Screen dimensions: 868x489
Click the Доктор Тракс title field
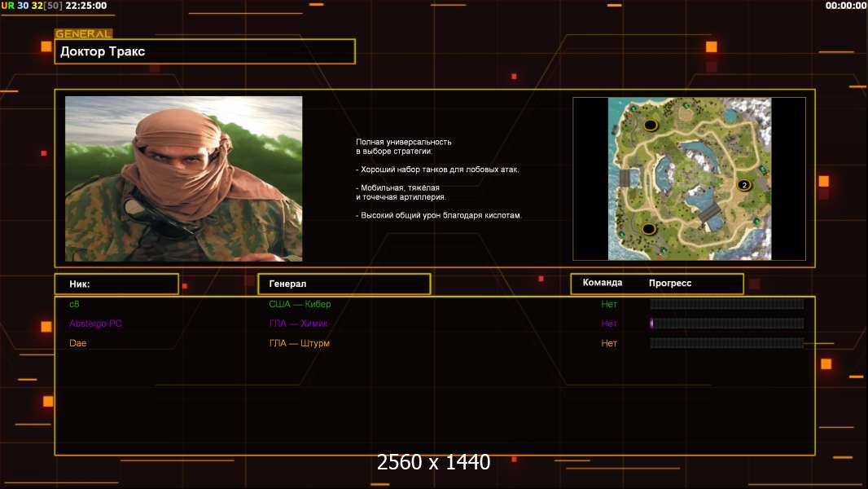point(205,51)
